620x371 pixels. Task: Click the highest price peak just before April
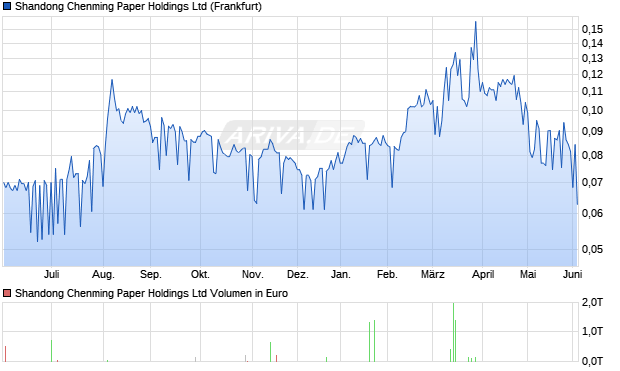point(476,22)
